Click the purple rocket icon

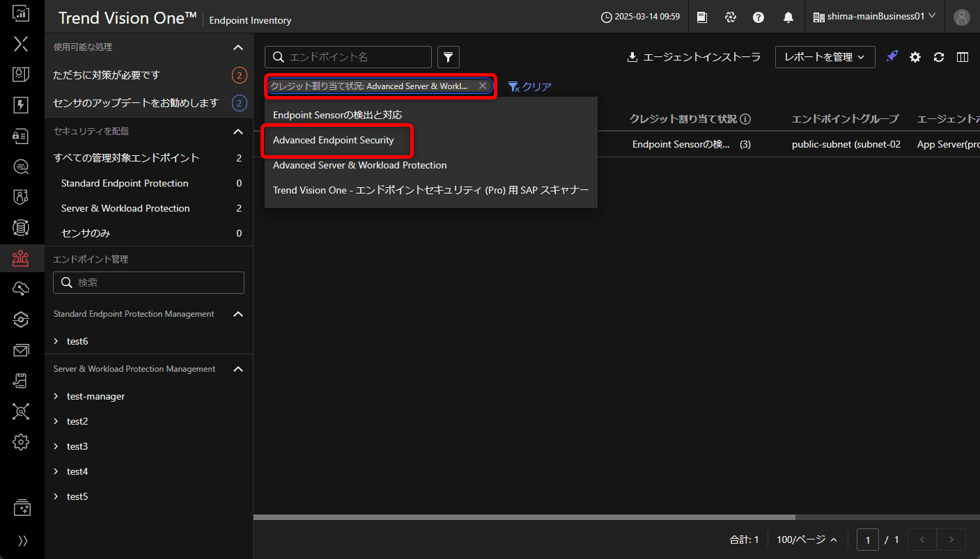pyautogui.click(x=892, y=56)
